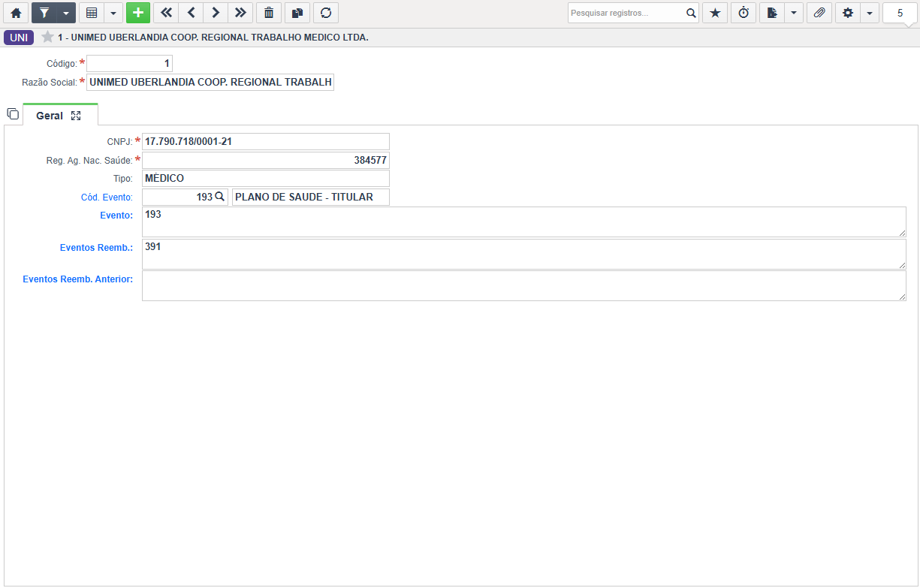Edit the CNPJ field
The width and height of the screenshot is (920, 588).
(x=266, y=141)
